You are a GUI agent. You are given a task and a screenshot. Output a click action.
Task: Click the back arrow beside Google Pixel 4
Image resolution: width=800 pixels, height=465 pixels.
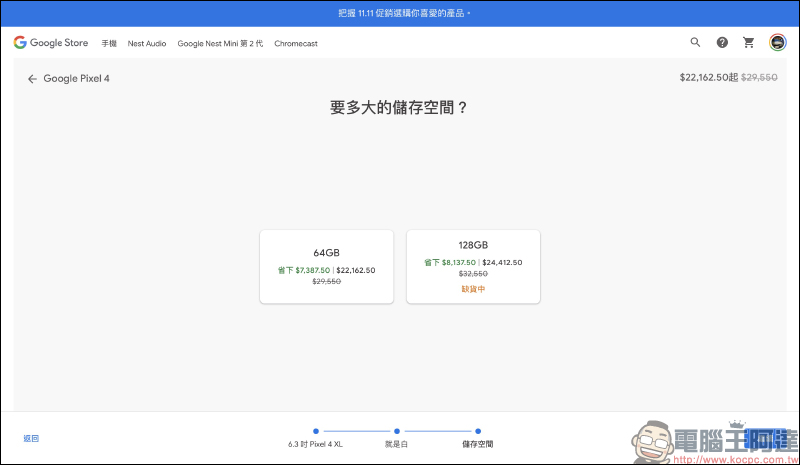click(32, 79)
